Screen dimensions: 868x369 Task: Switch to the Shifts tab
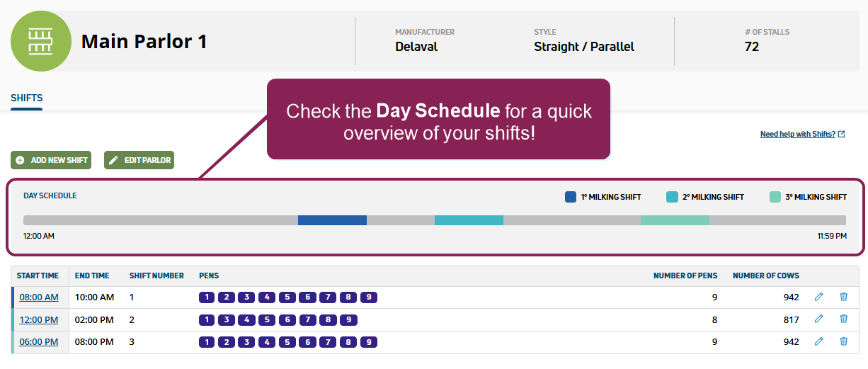pos(27,98)
